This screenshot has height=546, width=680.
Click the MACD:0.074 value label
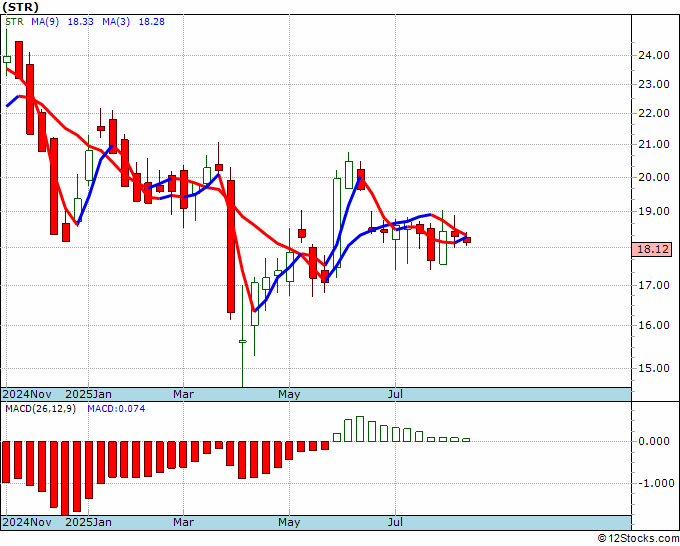click(116, 409)
